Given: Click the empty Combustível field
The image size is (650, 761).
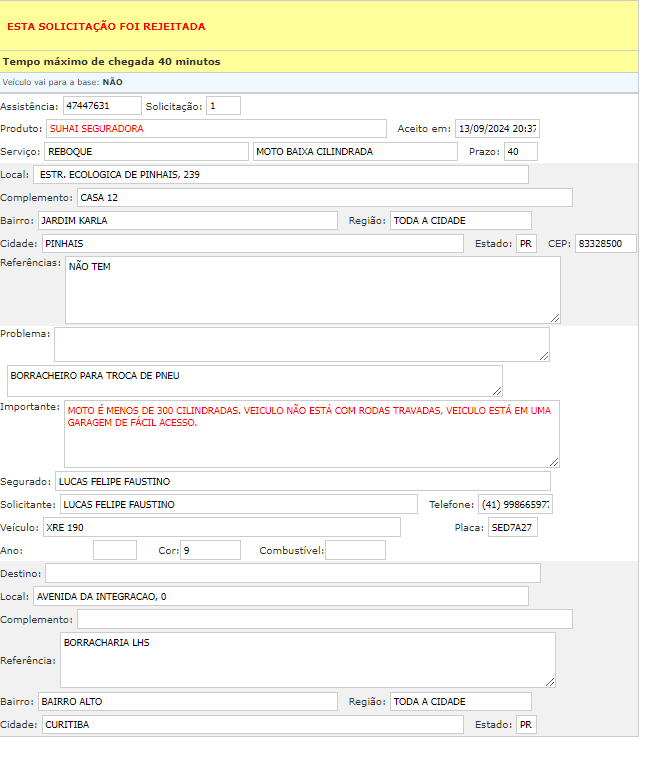Looking at the screenshot, I should [356, 550].
